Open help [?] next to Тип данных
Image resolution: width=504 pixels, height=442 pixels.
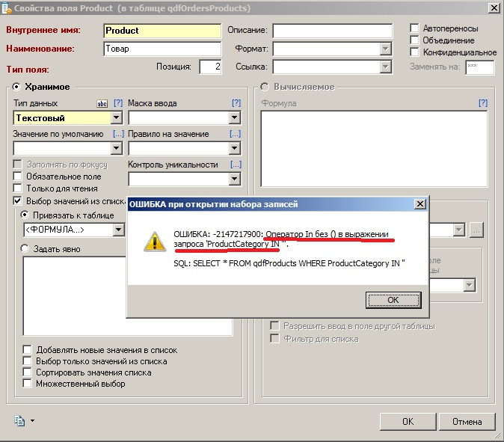click(x=117, y=103)
